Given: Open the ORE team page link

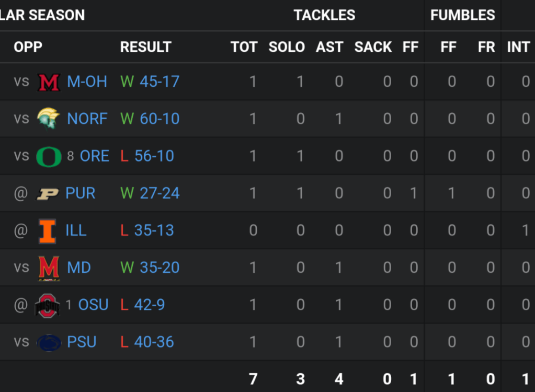Looking at the screenshot, I should click(x=94, y=156).
